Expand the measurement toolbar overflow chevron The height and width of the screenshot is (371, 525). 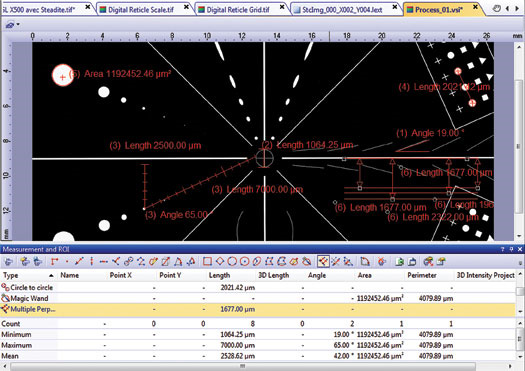click(x=520, y=263)
